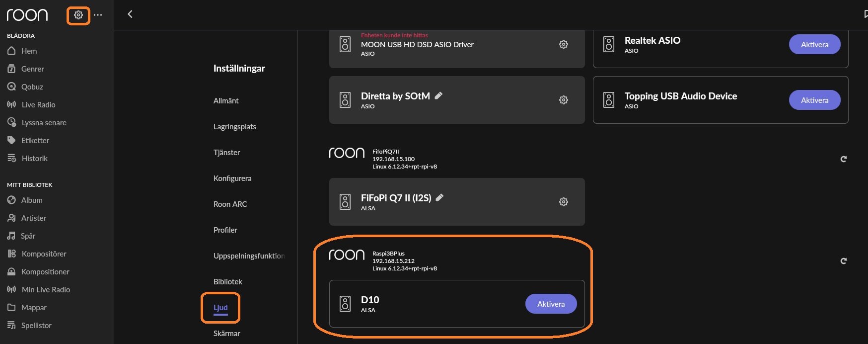Go back with the left arrow
This screenshot has width=868, height=344.
pos(130,14)
